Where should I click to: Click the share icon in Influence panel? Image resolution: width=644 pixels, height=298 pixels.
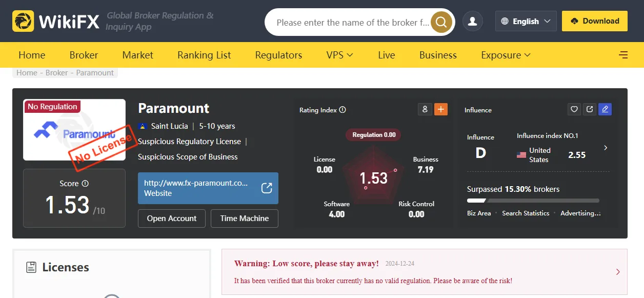click(x=590, y=109)
